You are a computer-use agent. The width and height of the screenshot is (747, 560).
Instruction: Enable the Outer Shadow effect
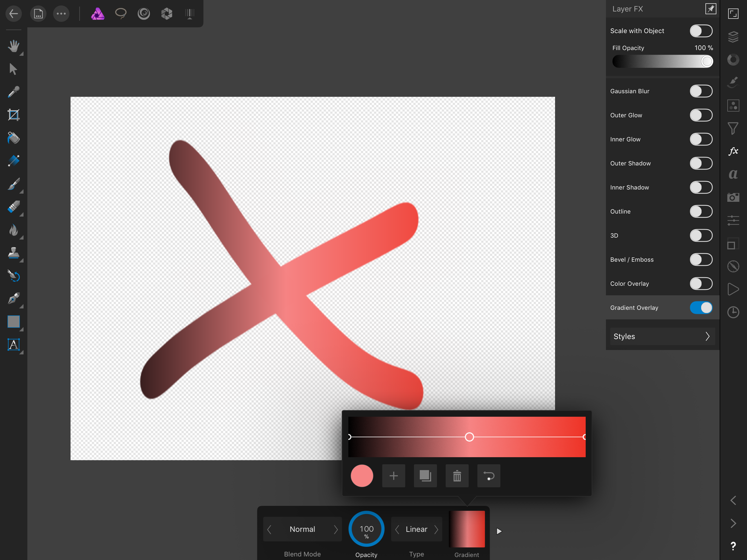click(x=701, y=164)
